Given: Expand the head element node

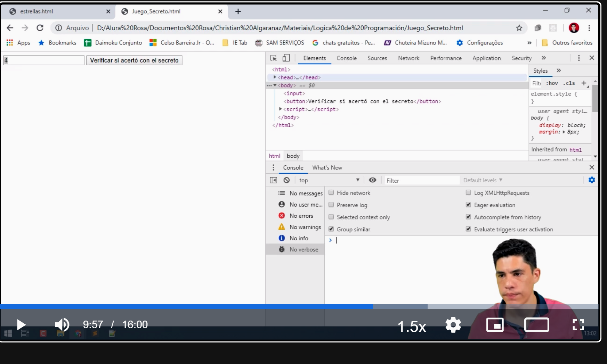Looking at the screenshot, I should pos(275,77).
